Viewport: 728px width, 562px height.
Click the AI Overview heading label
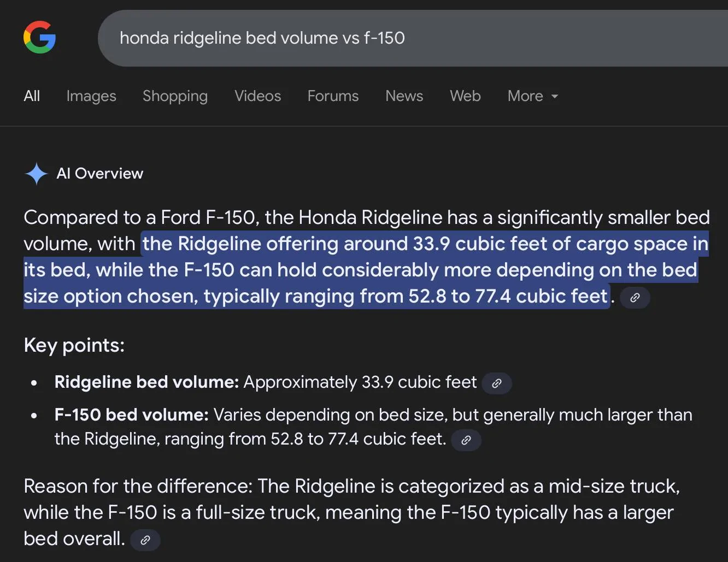[x=100, y=174]
